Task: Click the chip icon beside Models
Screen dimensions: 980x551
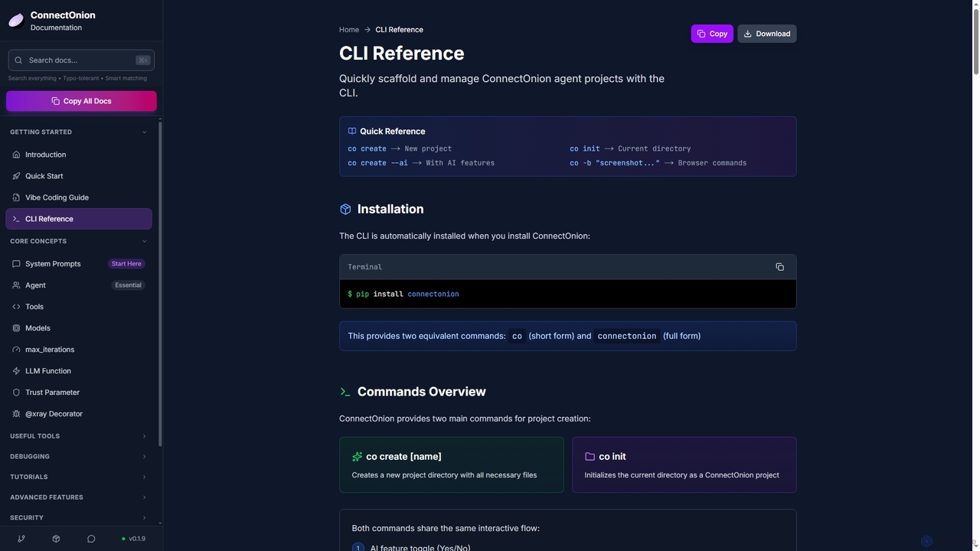Action: (16, 328)
